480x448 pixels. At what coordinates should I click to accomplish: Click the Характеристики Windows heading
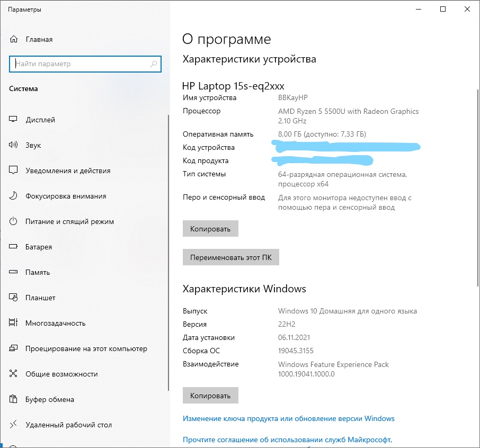click(x=244, y=289)
